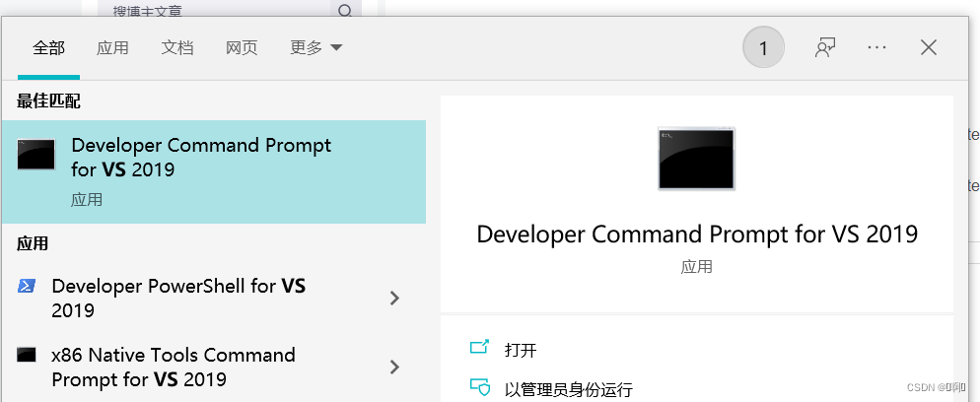Click the search magnifier icon at top
The height and width of the screenshot is (402, 980).
[345, 10]
